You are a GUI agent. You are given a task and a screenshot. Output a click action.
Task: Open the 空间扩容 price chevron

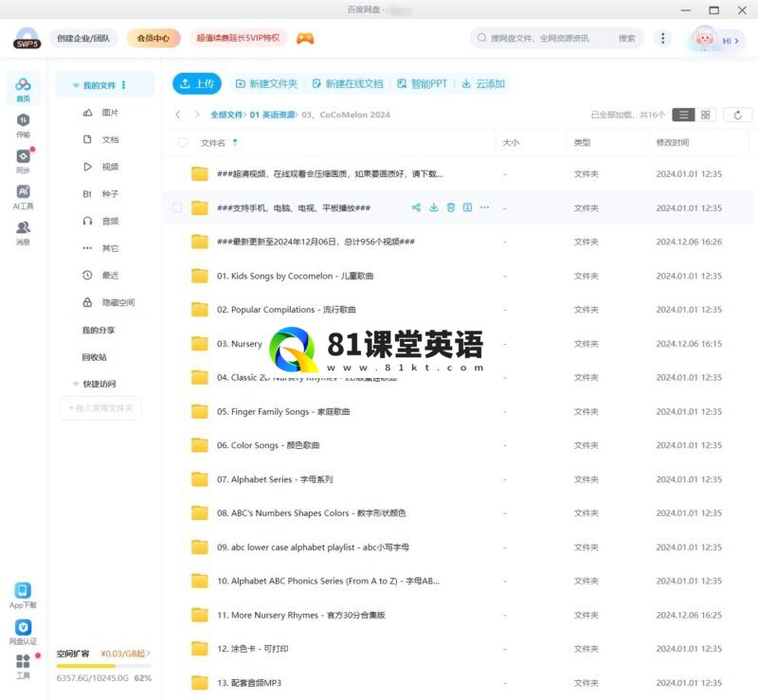tap(149, 653)
